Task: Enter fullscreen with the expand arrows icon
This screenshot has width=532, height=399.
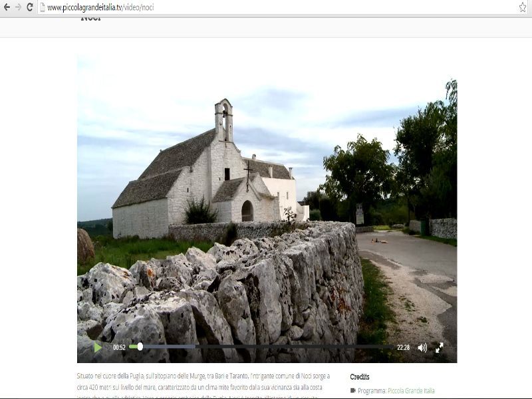Action: point(440,347)
